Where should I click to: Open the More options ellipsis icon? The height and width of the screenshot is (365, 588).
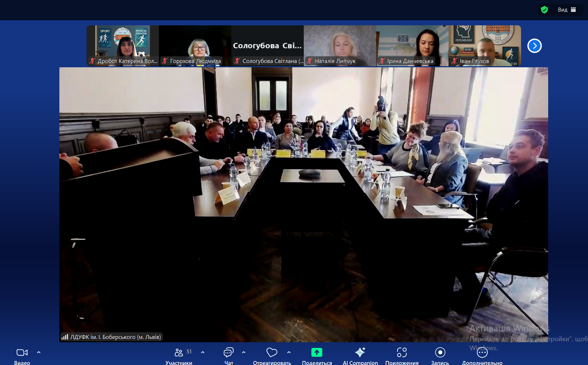tap(482, 352)
